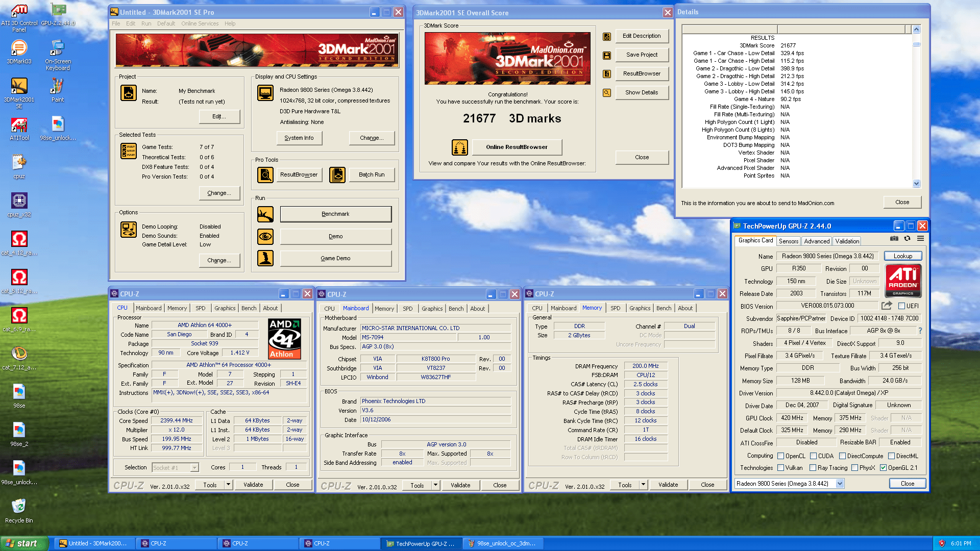Click System Info button
This screenshot has height=551, width=980.
click(x=299, y=138)
